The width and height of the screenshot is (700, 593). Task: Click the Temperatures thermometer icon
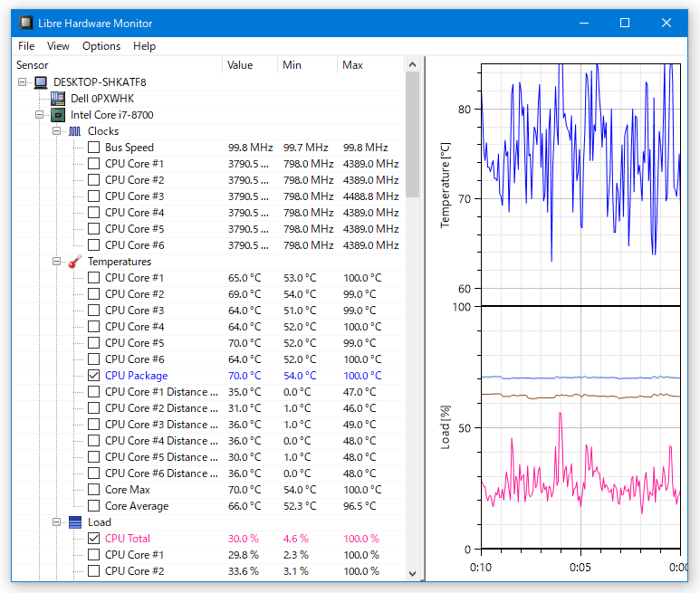(x=75, y=262)
